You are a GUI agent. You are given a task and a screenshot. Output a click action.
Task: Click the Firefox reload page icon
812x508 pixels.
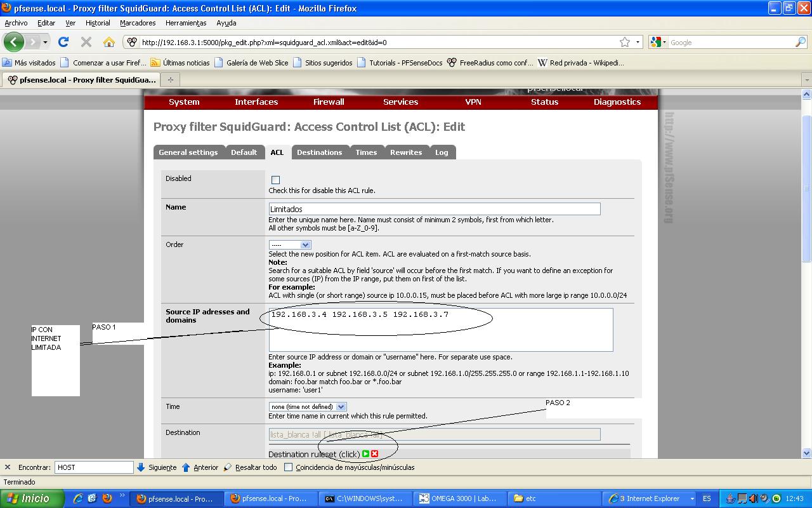click(63, 42)
